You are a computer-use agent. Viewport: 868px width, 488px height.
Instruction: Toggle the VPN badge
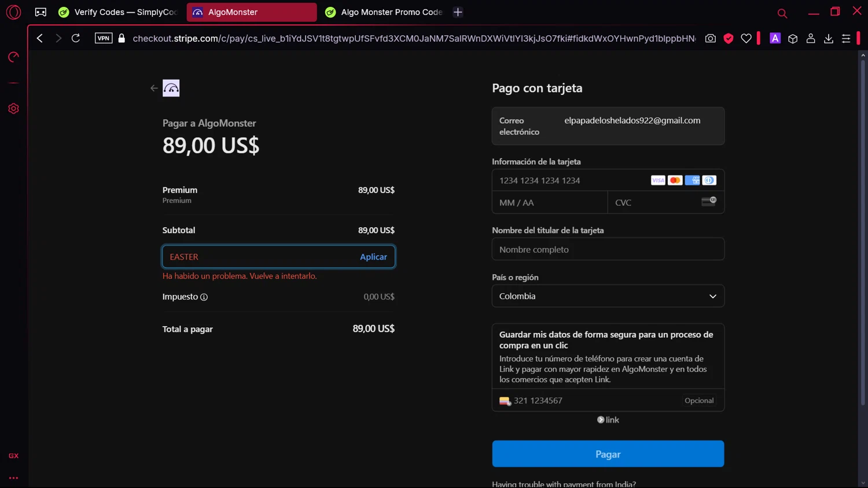[x=104, y=38]
